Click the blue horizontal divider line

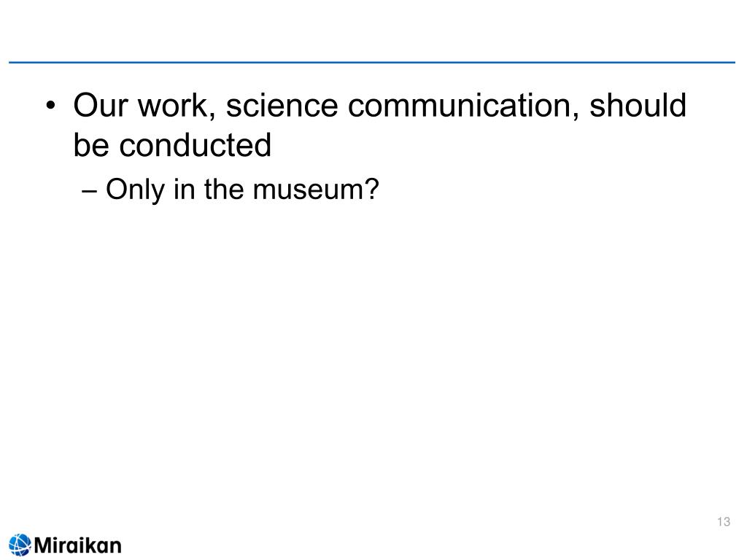[371, 63]
